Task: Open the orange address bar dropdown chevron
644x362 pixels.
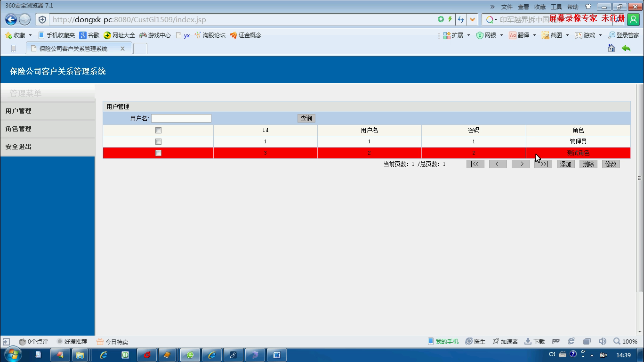Action: click(x=472, y=19)
